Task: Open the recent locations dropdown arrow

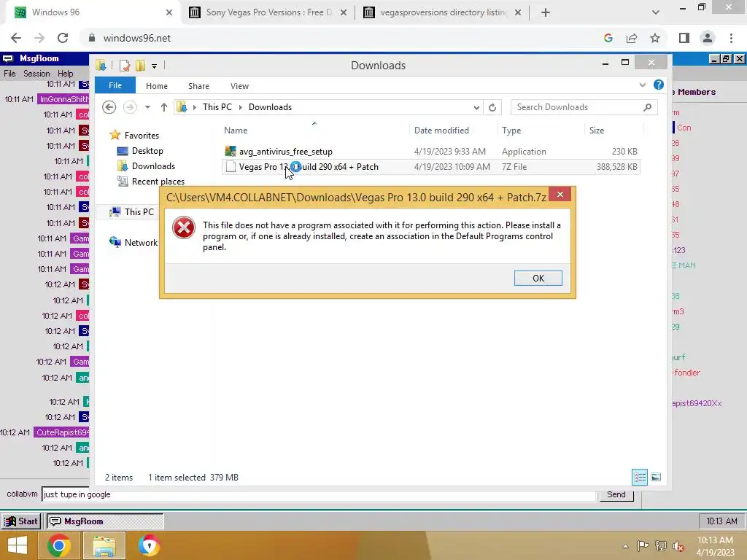Action: point(147,107)
